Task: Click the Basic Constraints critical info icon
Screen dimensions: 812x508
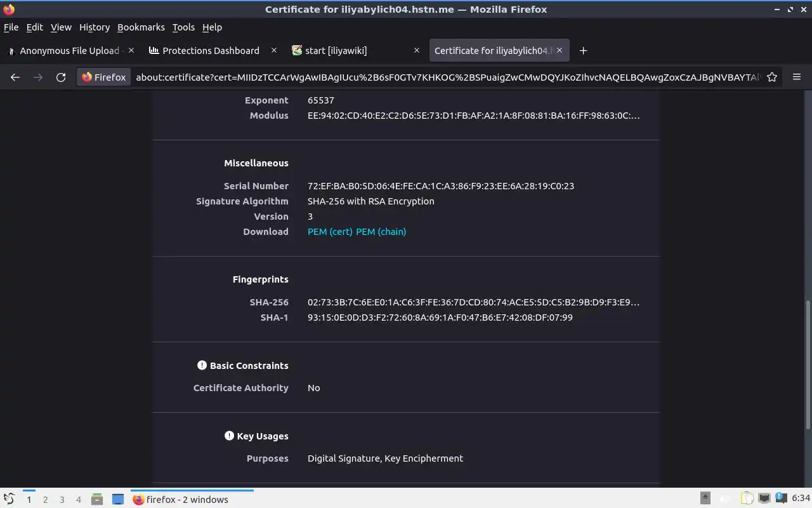Action: 202,365
